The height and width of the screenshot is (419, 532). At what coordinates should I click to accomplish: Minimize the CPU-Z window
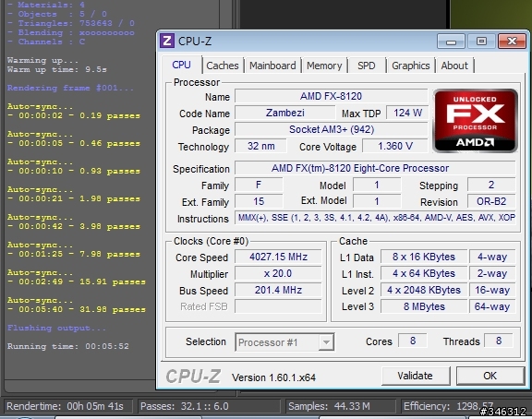tap(451, 42)
